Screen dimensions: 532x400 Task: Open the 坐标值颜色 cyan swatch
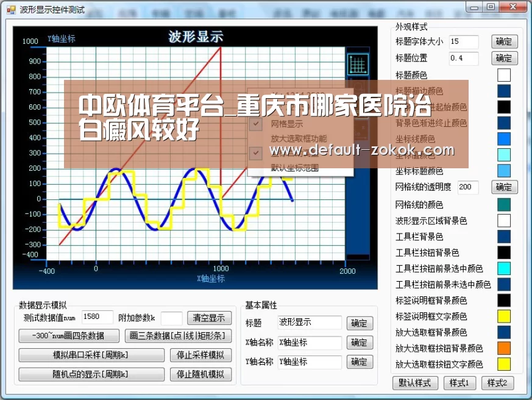pos(504,155)
